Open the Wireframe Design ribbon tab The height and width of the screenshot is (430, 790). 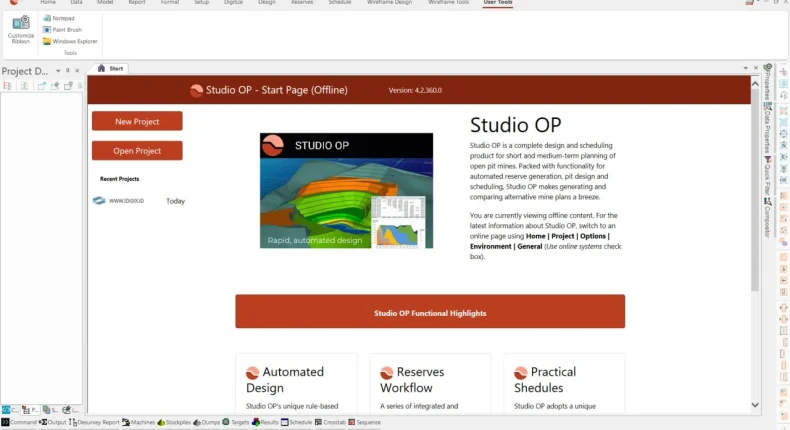tap(389, 3)
